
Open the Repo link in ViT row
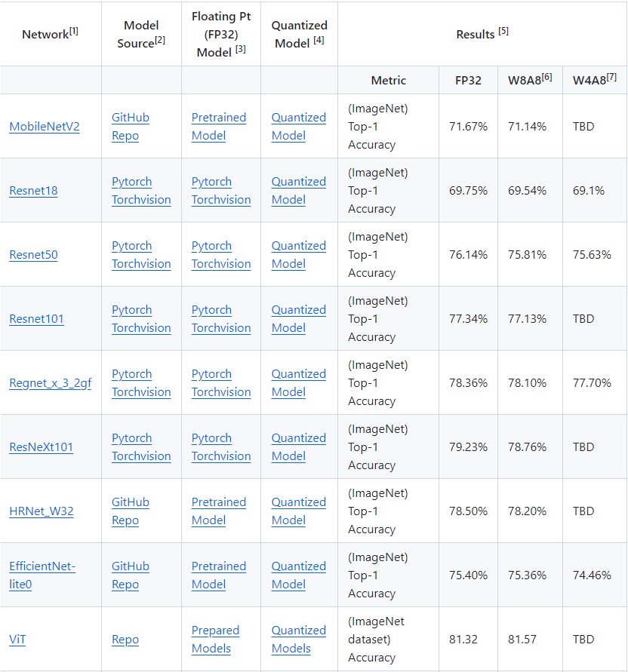click(125, 640)
